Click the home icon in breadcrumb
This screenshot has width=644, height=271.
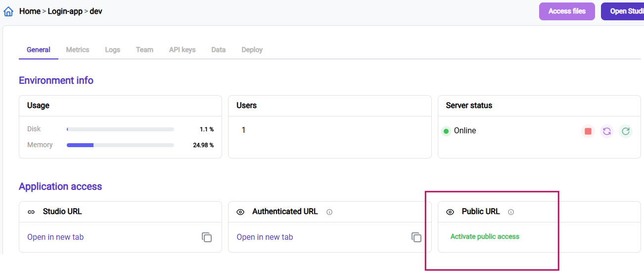tap(8, 11)
